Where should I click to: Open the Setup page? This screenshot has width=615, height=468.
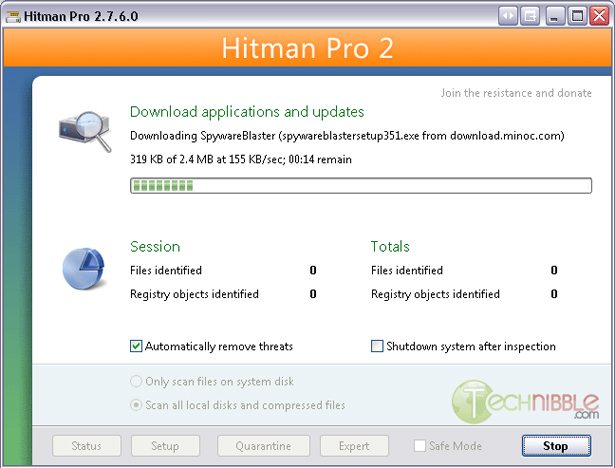165,446
